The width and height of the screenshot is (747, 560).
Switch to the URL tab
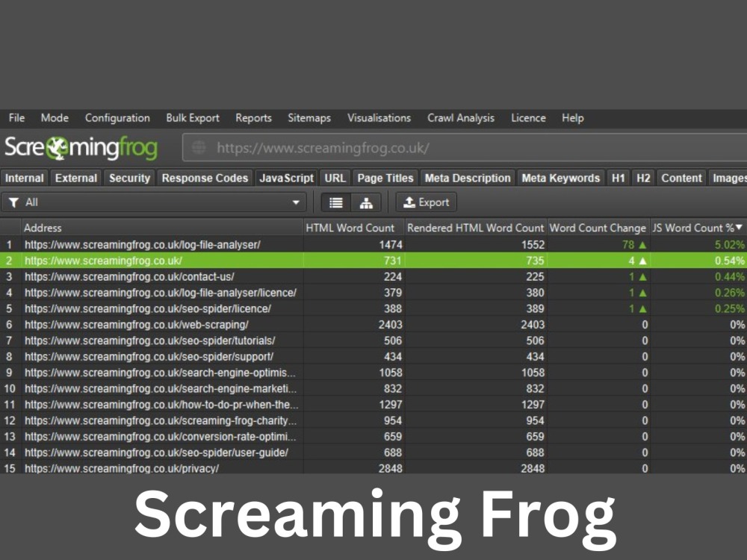pyautogui.click(x=335, y=178)
